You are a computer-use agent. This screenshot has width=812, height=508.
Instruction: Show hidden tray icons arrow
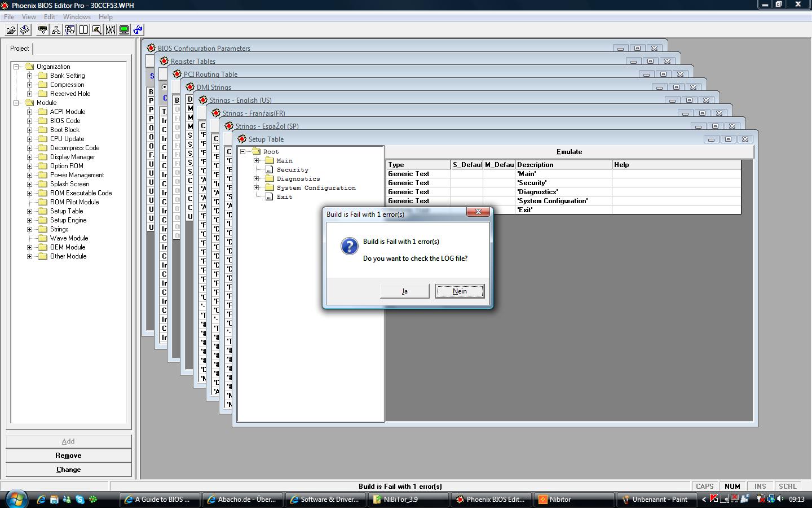pos(704,500)
